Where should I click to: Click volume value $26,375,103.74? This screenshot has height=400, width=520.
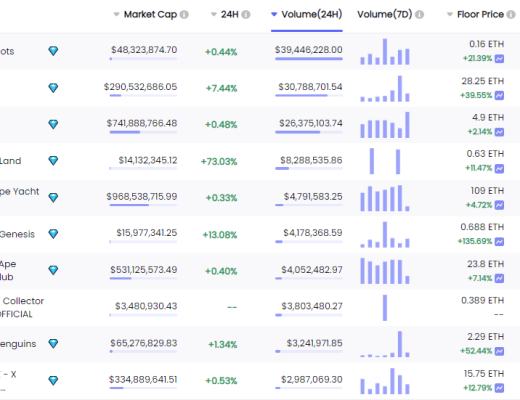click(x=311, y=123)
